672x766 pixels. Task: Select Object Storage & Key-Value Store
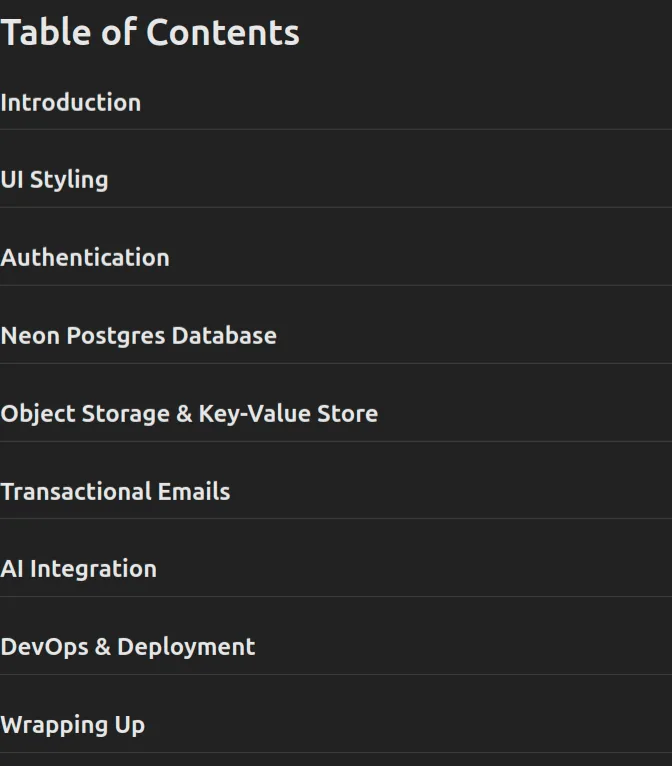pos(189,414)
